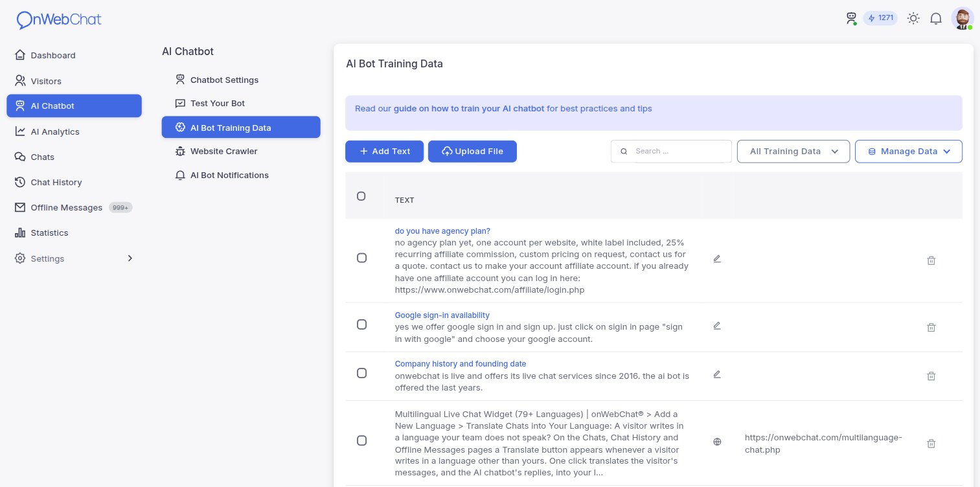Open the Manage Data dropdown
Viewport: 980px width, 487px height.
coord(909,151)
